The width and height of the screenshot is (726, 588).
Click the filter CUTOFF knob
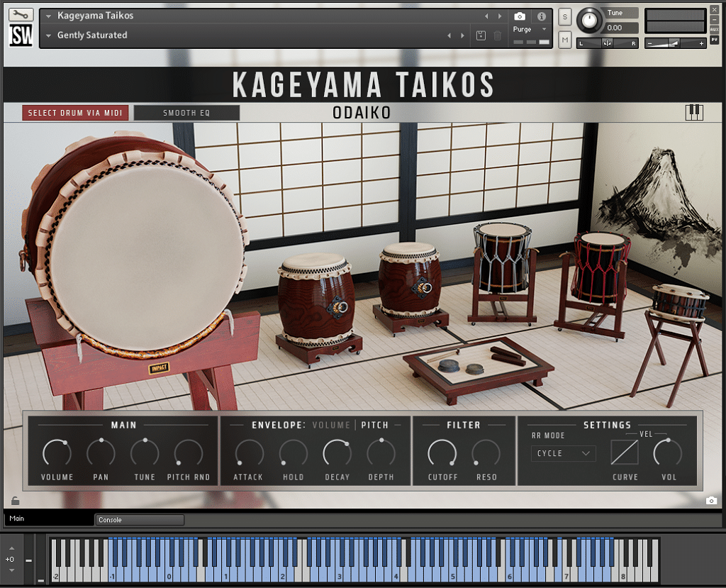coord(442,453)
